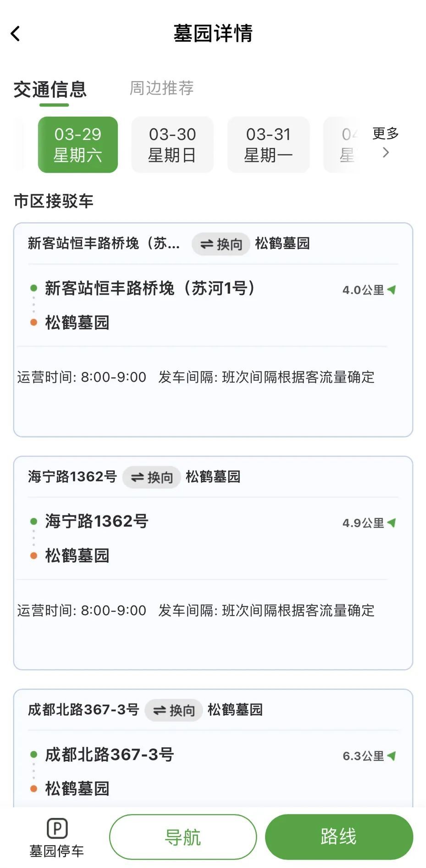Tap origin stop 新客站恒丰路桥堍（苏河1号）

click(149, 288)
